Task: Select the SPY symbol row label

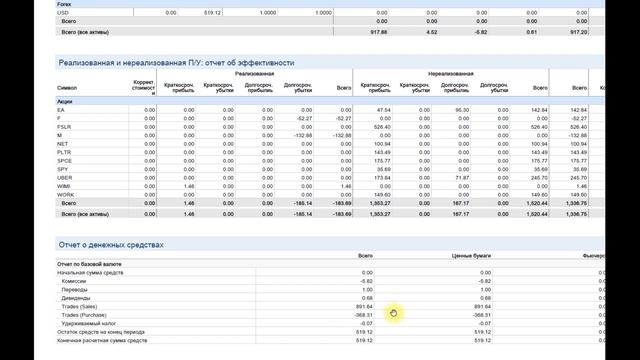Action: click(x=62, y=169)
